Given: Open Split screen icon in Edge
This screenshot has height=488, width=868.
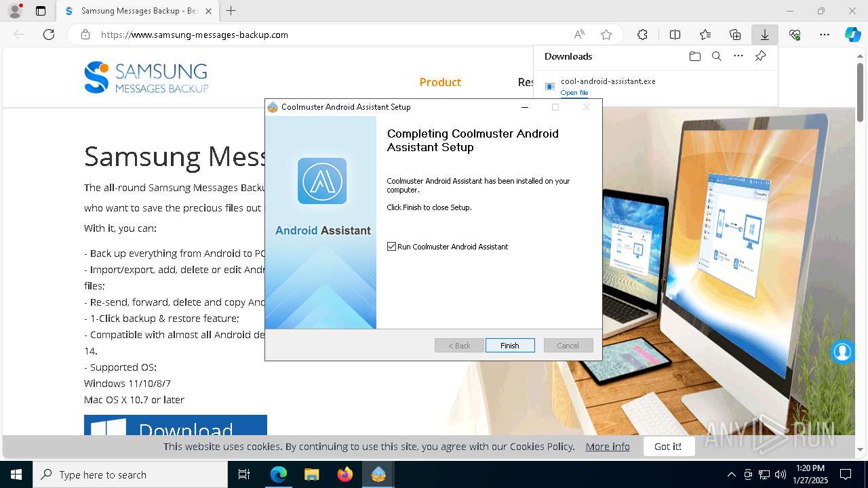Looking at the screenshot, I should (x=675, y=35).
